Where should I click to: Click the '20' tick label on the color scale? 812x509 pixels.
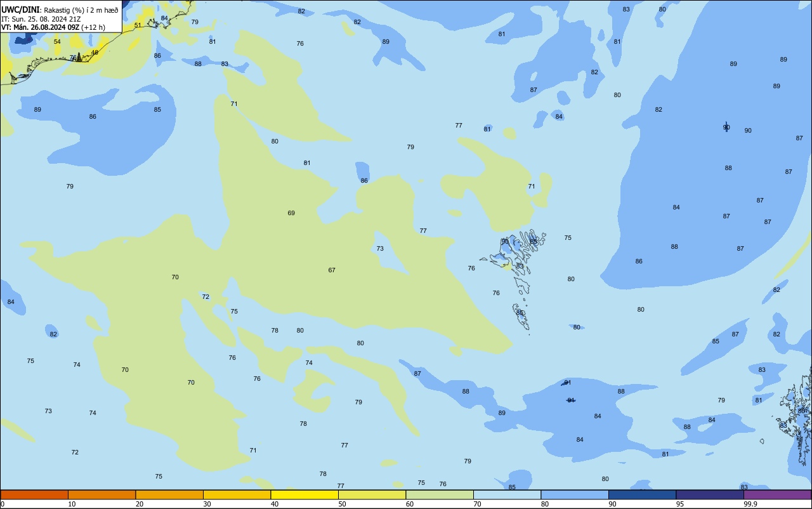point(140,504)
